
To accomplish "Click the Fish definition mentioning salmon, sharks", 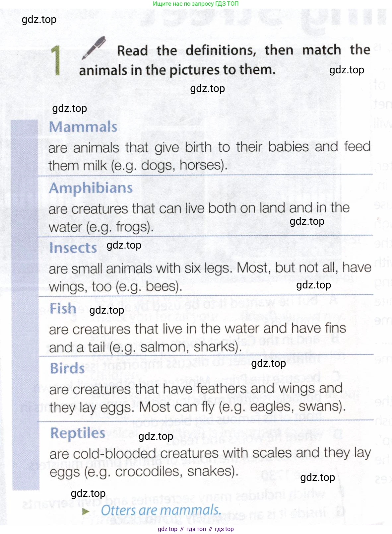I will click(198, 338).
